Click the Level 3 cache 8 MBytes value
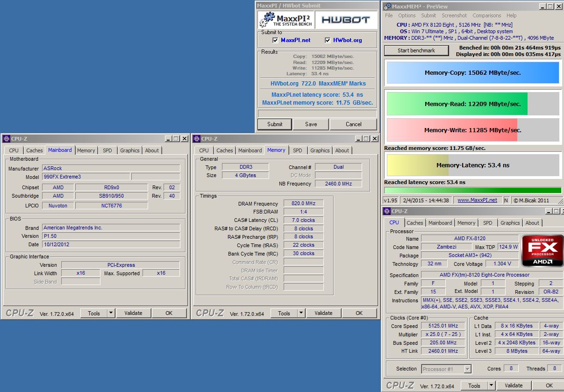The width and height of the screenshot is (564, 392). pos(517,351)
